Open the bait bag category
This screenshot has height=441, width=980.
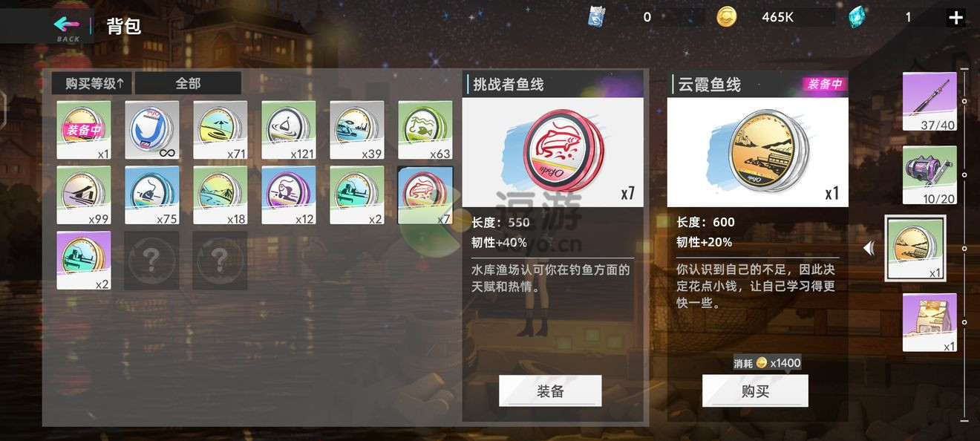tap(930, 322)
